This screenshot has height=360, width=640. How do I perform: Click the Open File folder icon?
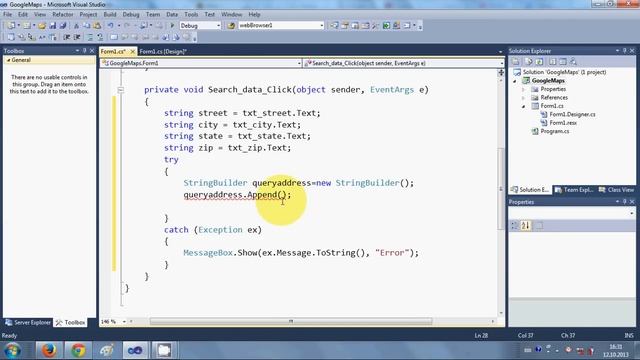[42, 26]
